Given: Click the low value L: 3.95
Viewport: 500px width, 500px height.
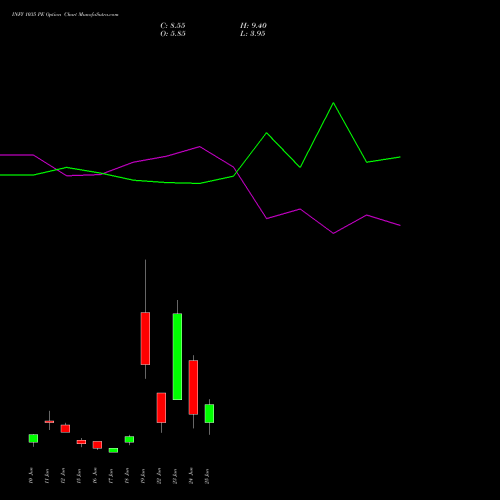Looking at the screenshot, I should click(253, 34).
